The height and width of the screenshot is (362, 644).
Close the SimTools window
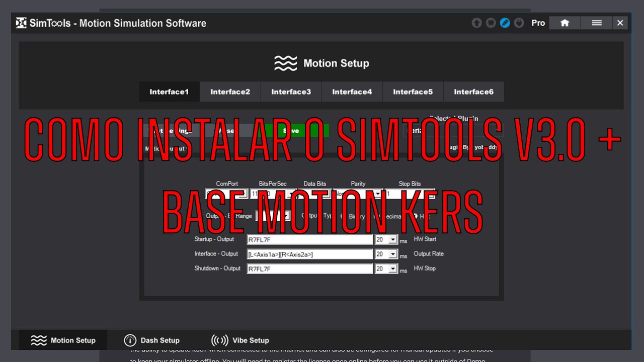[x=620, y=23]
